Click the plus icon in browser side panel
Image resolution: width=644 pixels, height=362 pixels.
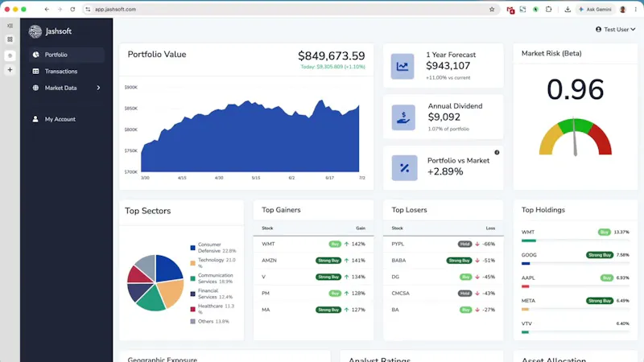click(x=10, y=70)
